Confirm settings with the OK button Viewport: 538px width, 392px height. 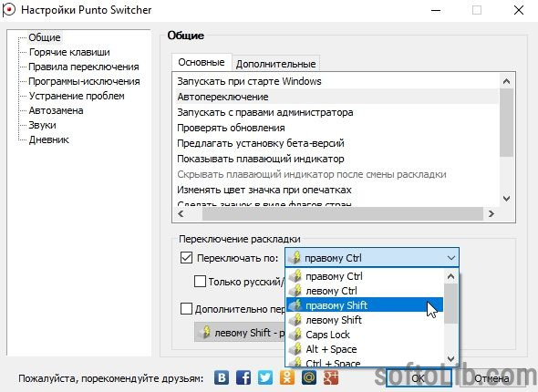coord(418,378)
